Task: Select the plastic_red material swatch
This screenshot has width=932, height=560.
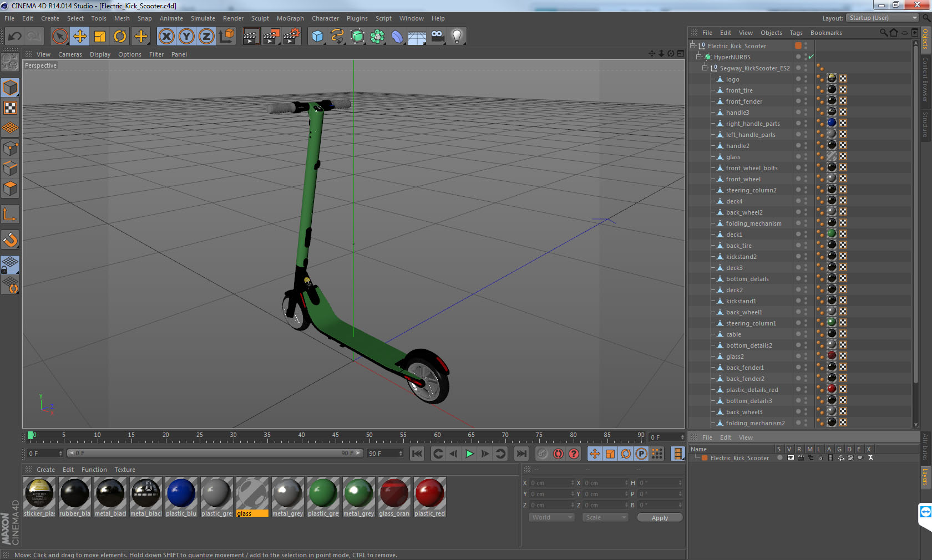Action: (429, 497)
